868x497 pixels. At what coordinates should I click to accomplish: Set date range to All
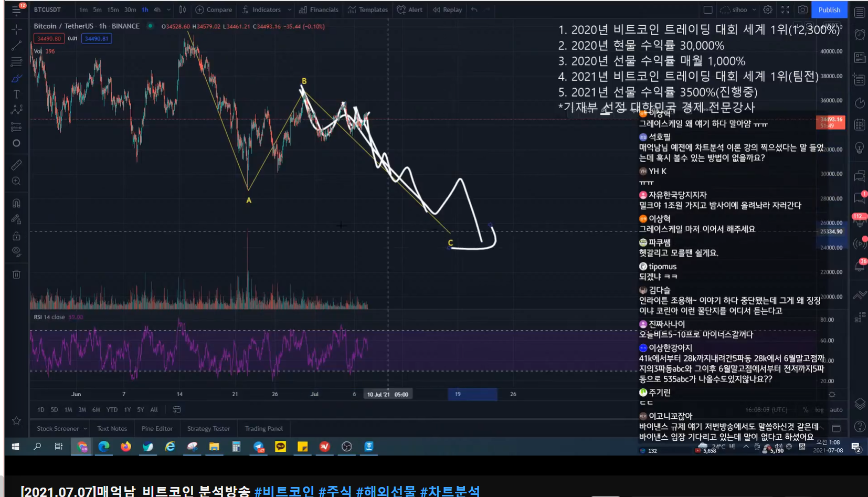click(x=154, y=410)
